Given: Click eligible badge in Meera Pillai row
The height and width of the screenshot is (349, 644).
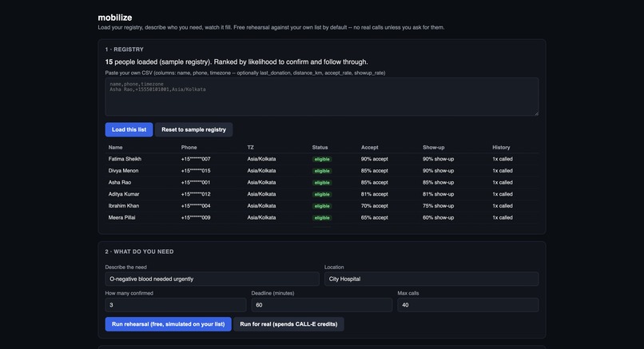Looking at the screenshot, I should (x=322, y=217).
